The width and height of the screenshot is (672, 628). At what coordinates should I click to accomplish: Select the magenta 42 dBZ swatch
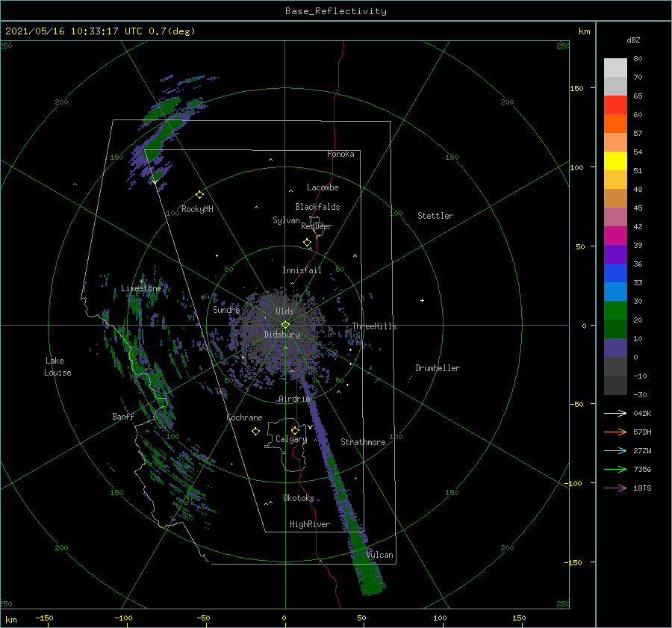click(615, 236)
